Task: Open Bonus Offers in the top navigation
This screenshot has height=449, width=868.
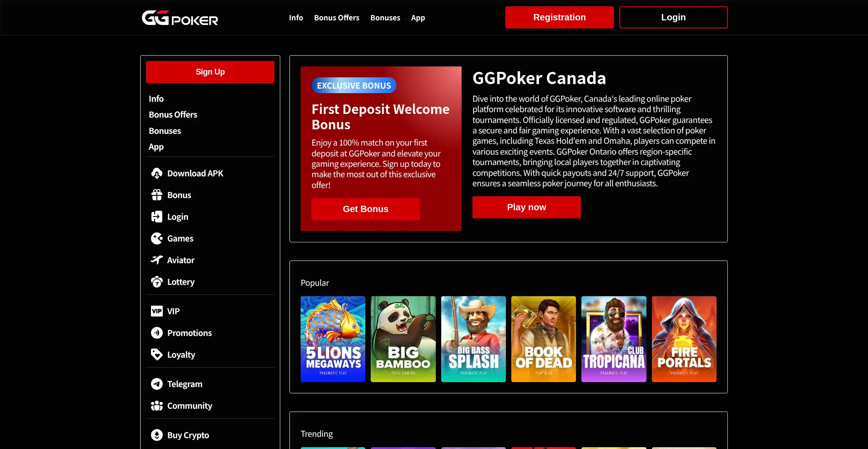Action: (337, 18)
